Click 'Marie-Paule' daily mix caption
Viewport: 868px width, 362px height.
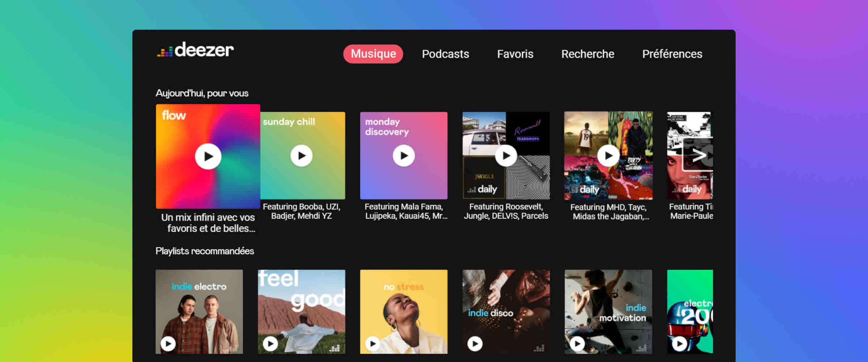691,211
